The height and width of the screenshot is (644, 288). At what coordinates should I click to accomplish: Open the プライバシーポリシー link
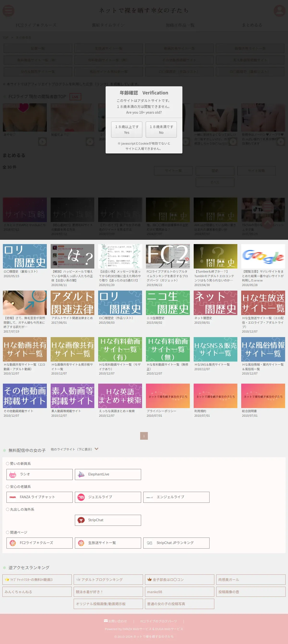point(161,411)
